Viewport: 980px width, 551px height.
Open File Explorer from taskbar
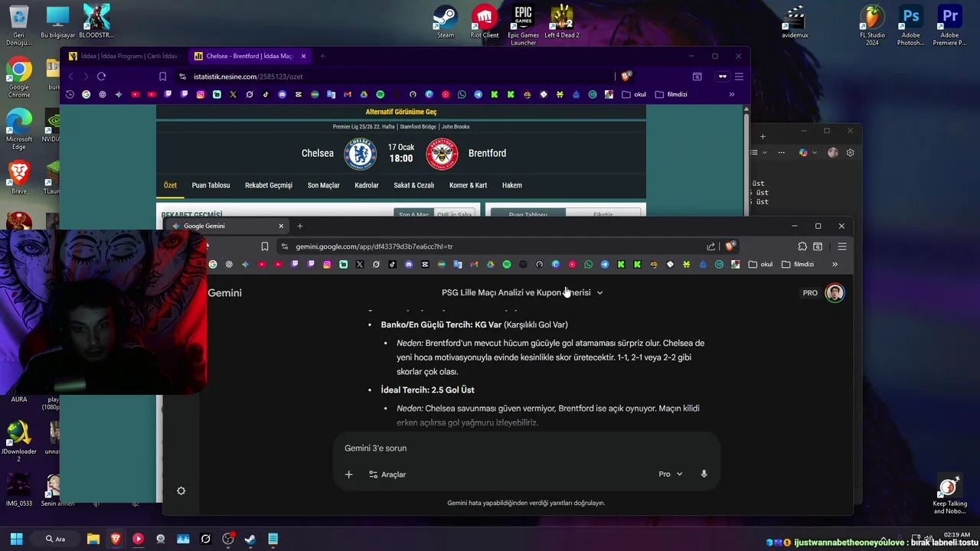93,539
